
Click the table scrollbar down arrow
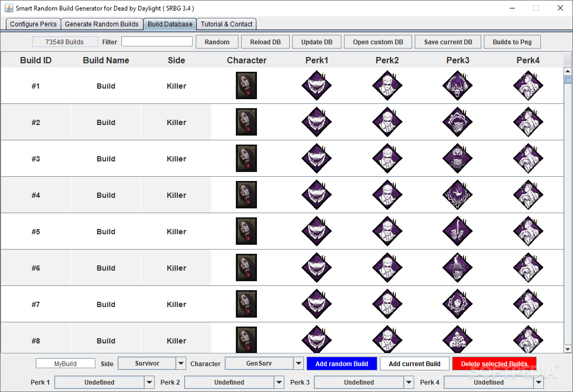click(568, 349)
